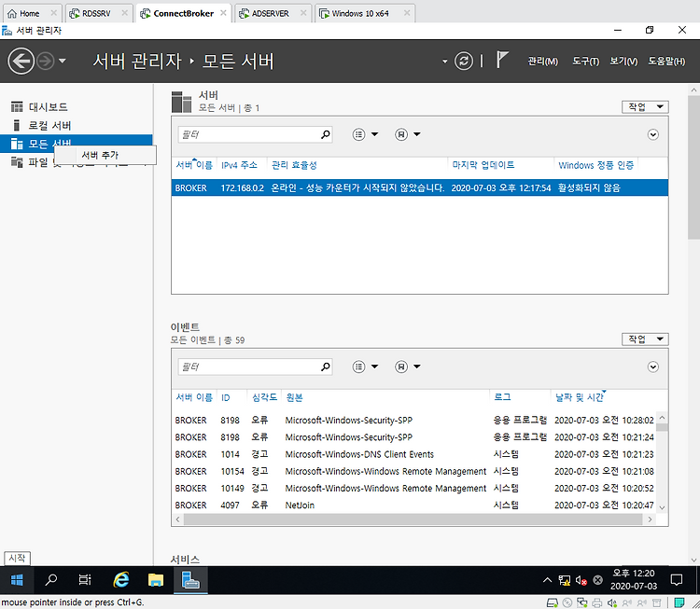Image resolution: width=700 pixels, height=609 pixels.
Task: Click the main window vertical scrollbar thumb
Action: [x=693, y=167]
